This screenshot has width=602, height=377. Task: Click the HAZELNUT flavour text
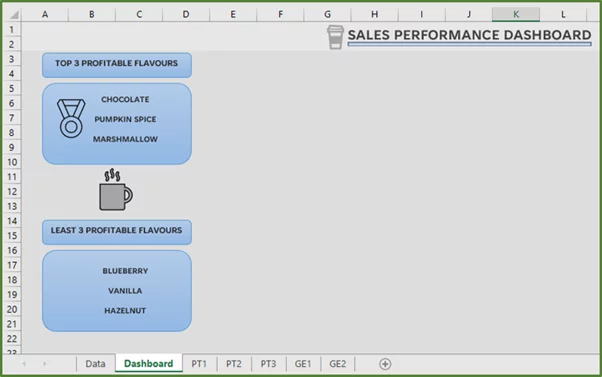[x=125, y=311]
